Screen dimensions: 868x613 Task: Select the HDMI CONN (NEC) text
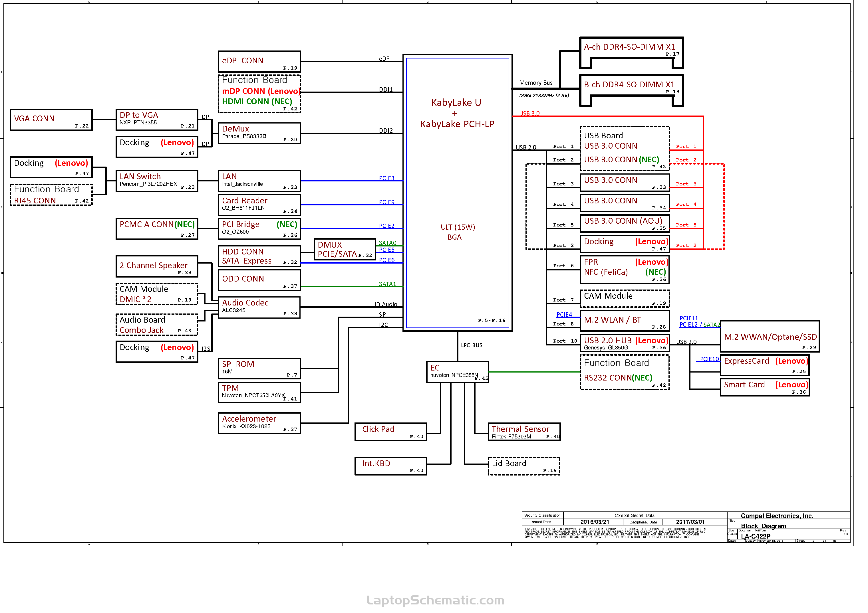pyautogui.click(x=257, y=101)
